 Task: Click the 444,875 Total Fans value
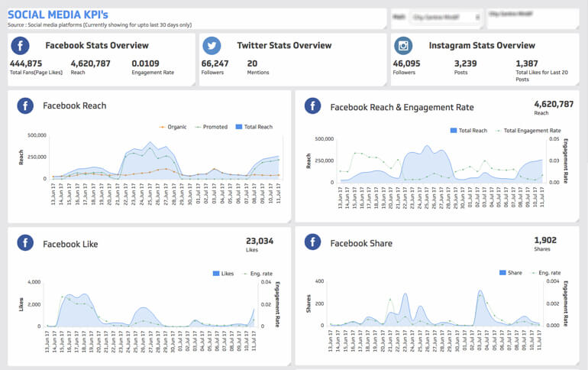click(26, 63)
